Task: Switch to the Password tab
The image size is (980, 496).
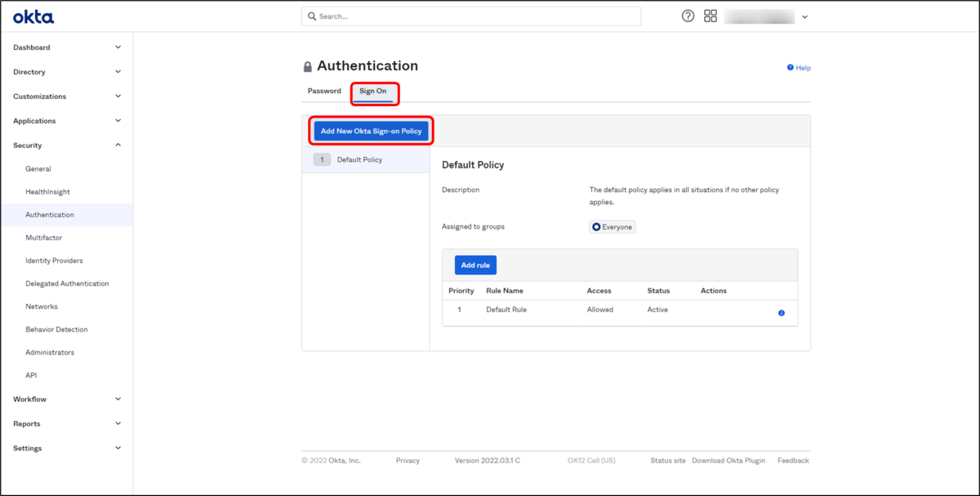Action: coord(324,91)
